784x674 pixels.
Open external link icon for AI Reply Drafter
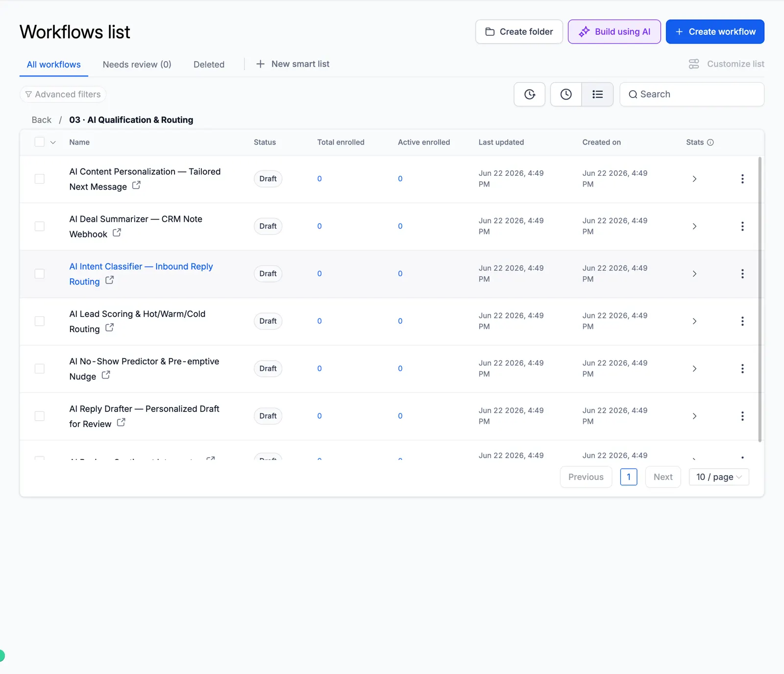pos(121,422)
